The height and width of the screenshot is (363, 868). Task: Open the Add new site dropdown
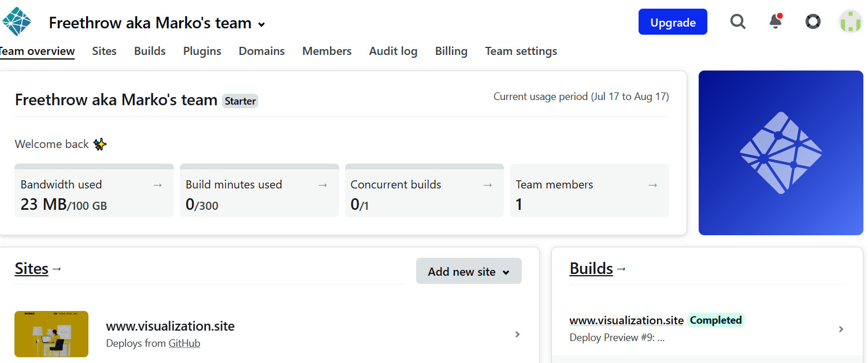coord(469,271)
